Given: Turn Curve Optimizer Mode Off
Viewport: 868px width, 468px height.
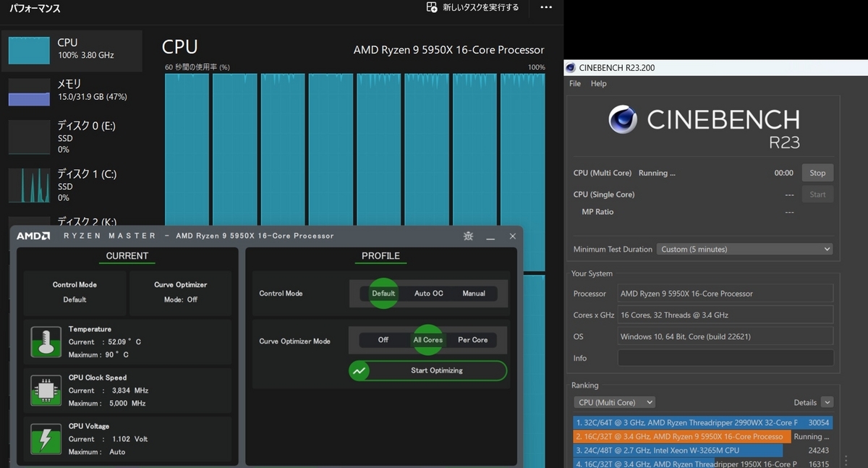Looking at the screenshot, I should (x=383, y=339).
